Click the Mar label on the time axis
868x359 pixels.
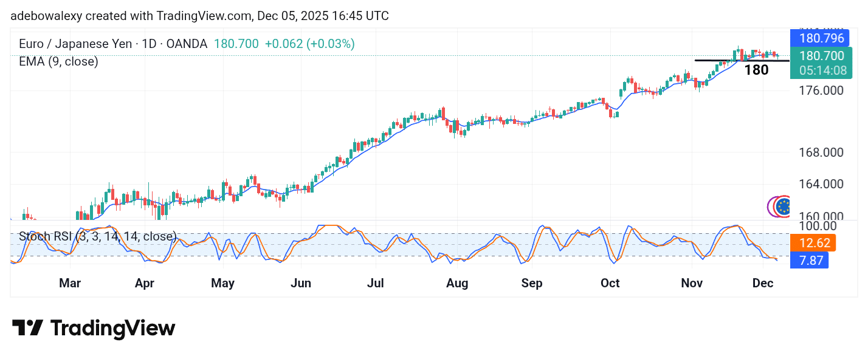(x=70, y=283)
